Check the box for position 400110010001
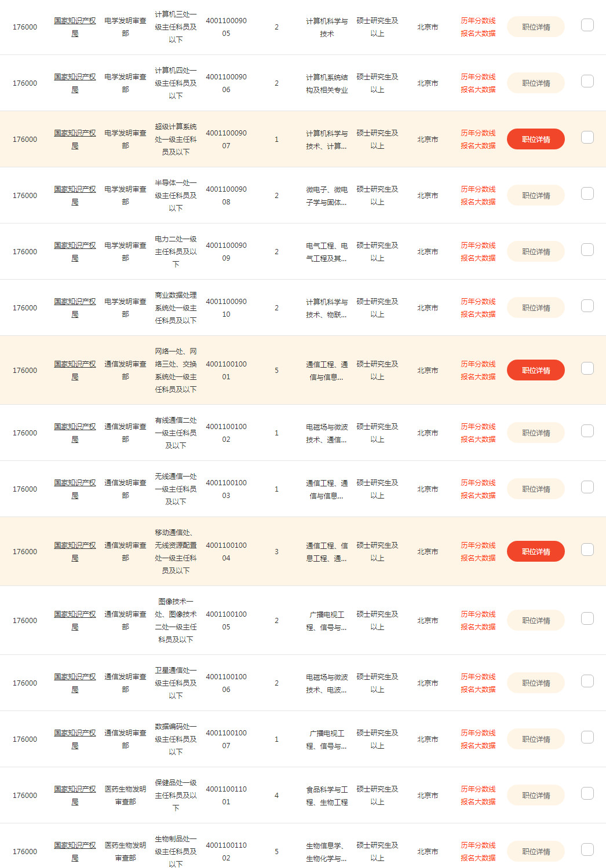Image resolution: width=606 pixels, height=868 pixels. 587,368
